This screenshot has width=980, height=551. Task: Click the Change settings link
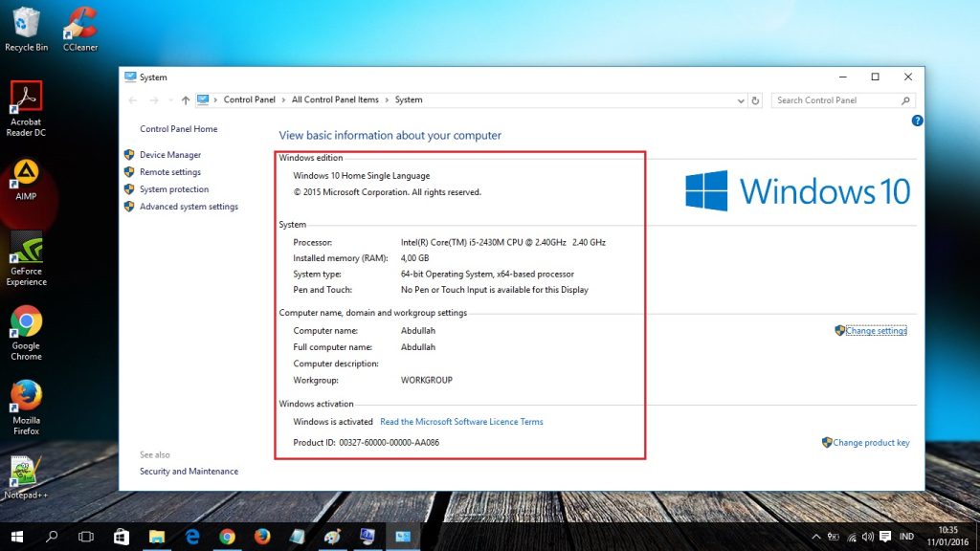[876, 331]
